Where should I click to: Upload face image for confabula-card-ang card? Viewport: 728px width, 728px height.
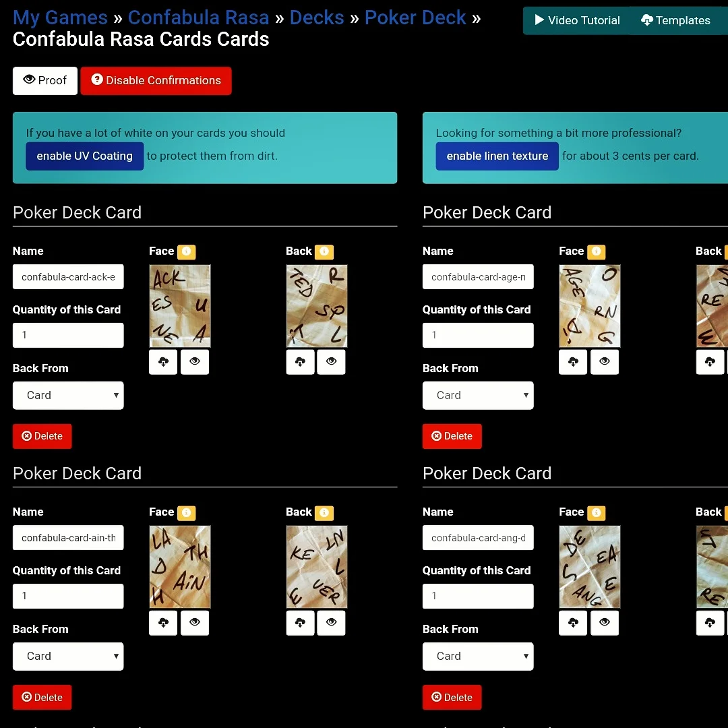click(x=573, y=623)
